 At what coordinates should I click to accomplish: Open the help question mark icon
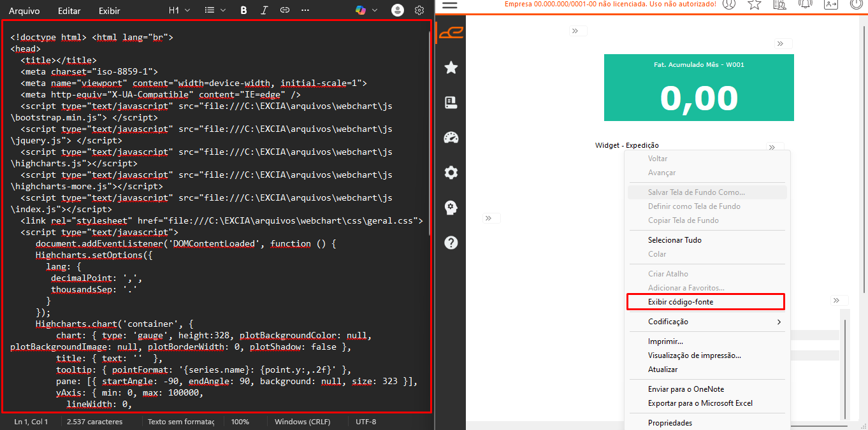[451, 243]
